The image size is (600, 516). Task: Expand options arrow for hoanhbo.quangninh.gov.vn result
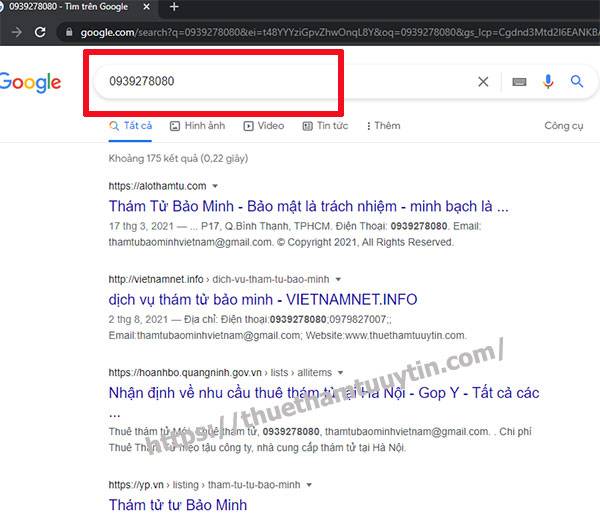click(x=341, y=372)
